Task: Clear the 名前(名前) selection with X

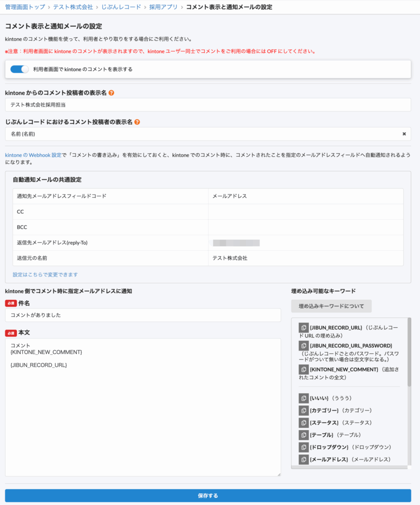Action: pyautogui.click(x=404, y=134)
